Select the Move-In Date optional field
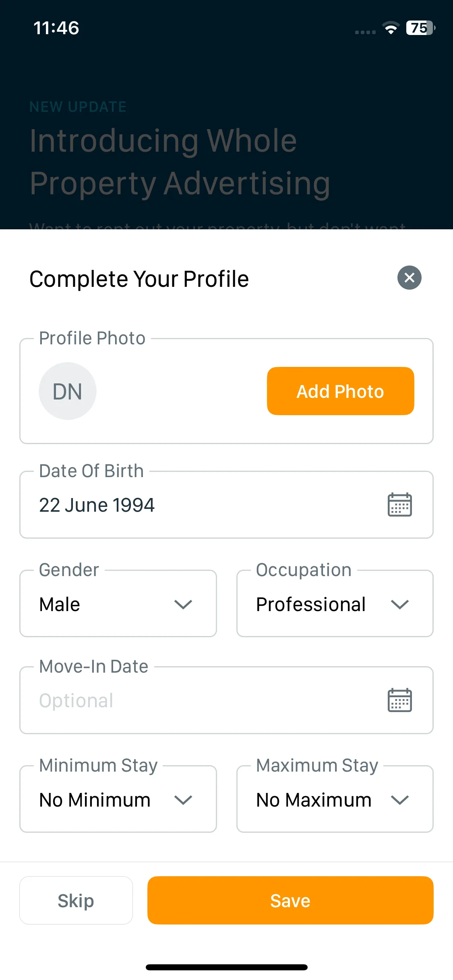This screenshot has height=980, width=453. (226, 700)
